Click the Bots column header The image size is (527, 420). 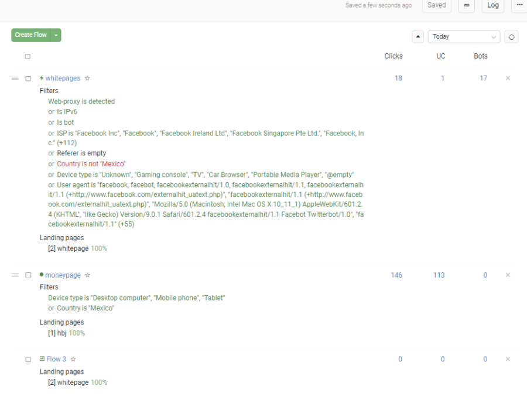coord(481,56)
